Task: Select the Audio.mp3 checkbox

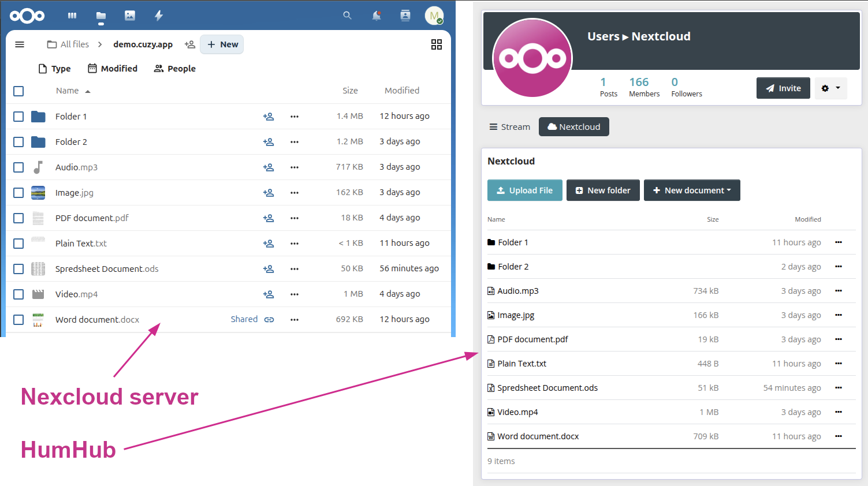Action: pos(18,167)
